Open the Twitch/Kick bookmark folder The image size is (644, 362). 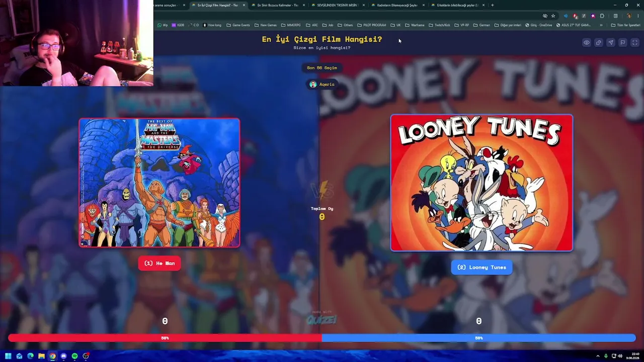440,25
